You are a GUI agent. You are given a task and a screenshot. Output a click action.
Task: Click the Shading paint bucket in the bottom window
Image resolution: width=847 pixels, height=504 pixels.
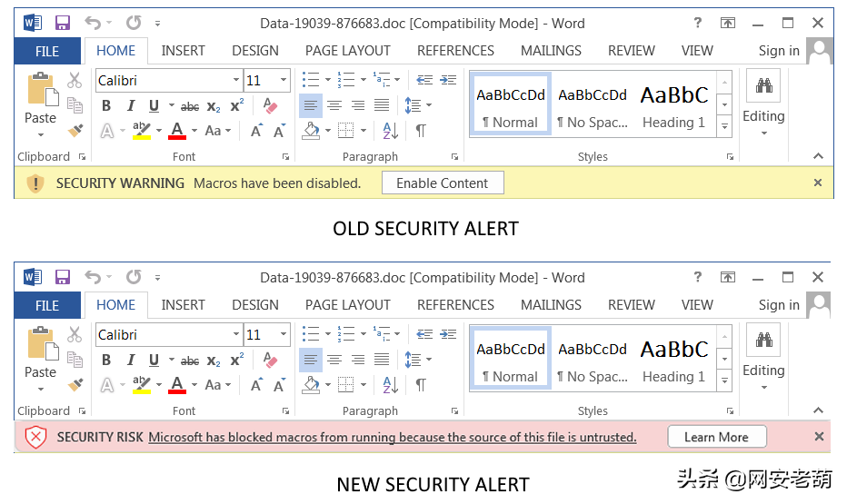(311, 385)
